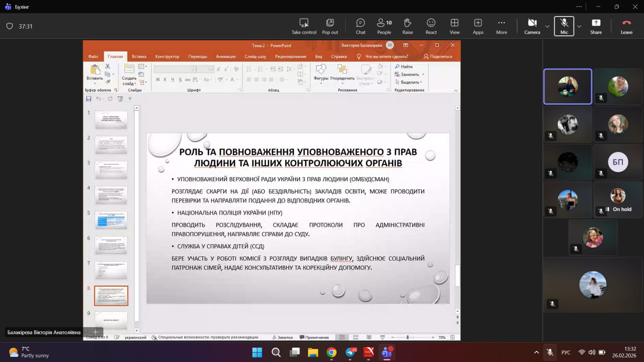Open the React emoji menu
644x362 pixels.
point(431,26)
